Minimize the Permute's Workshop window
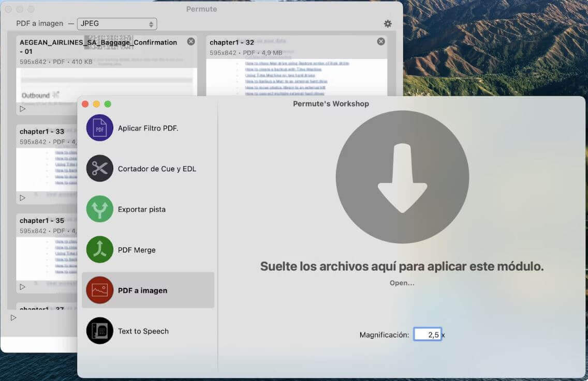 96,104
